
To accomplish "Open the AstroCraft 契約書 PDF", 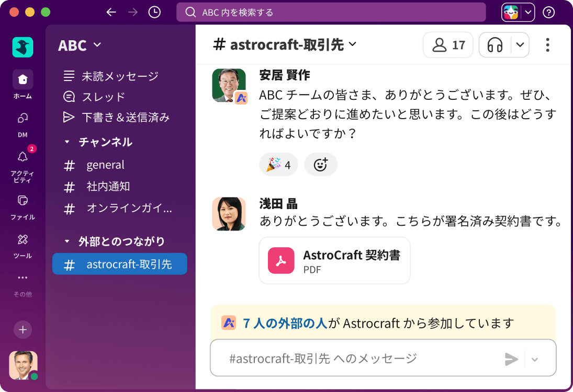I will [x=334, y=260].
